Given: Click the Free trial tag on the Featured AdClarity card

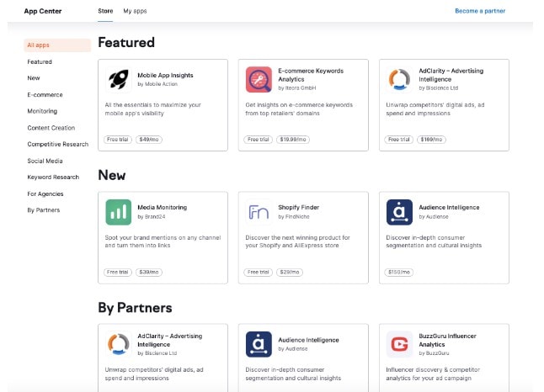Looking at the screenshot, I should pos(398,140).
